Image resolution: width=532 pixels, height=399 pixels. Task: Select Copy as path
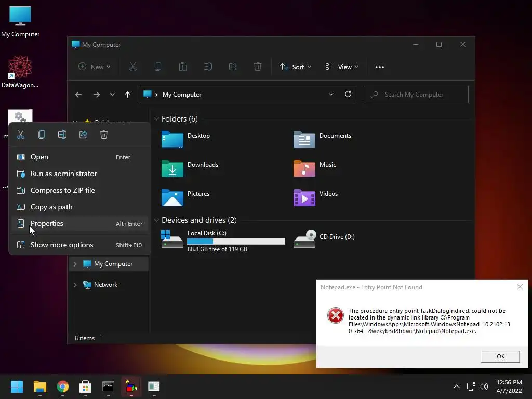click(x=79, y=207)
